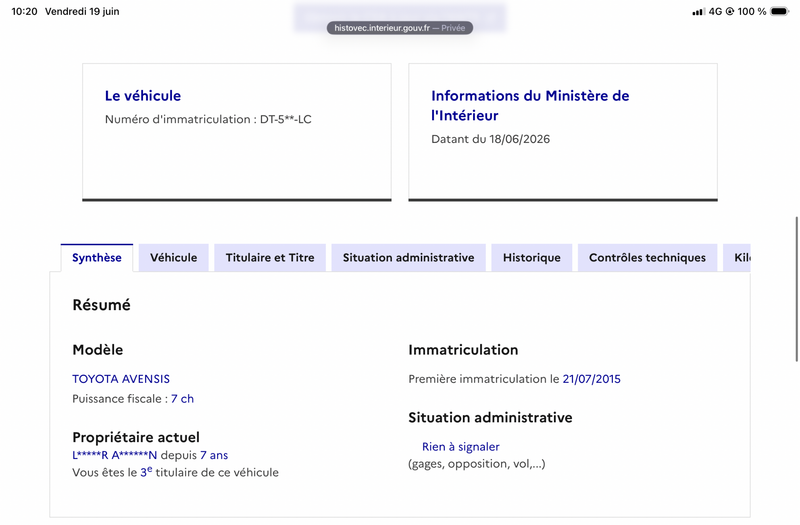The width and height of the screenshot is (800, 525).
Task: Click the Datant du 18/06/2026 text
Action: [490, 139]
